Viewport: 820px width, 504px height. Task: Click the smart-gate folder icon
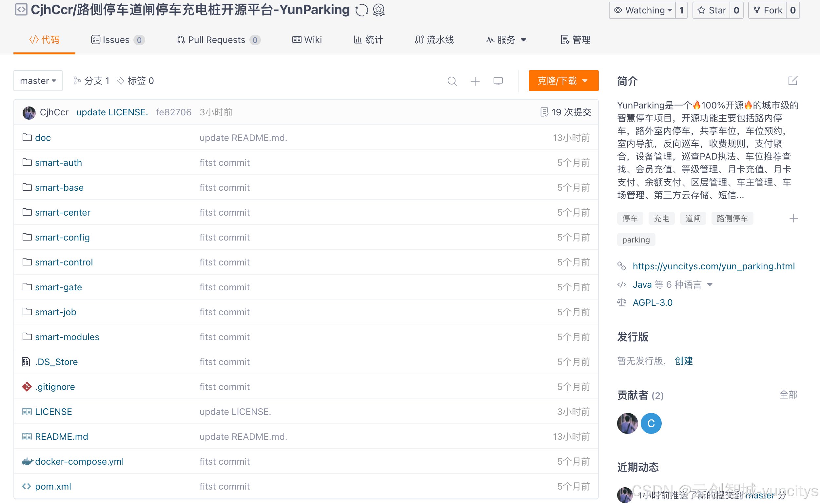point(27,287)
